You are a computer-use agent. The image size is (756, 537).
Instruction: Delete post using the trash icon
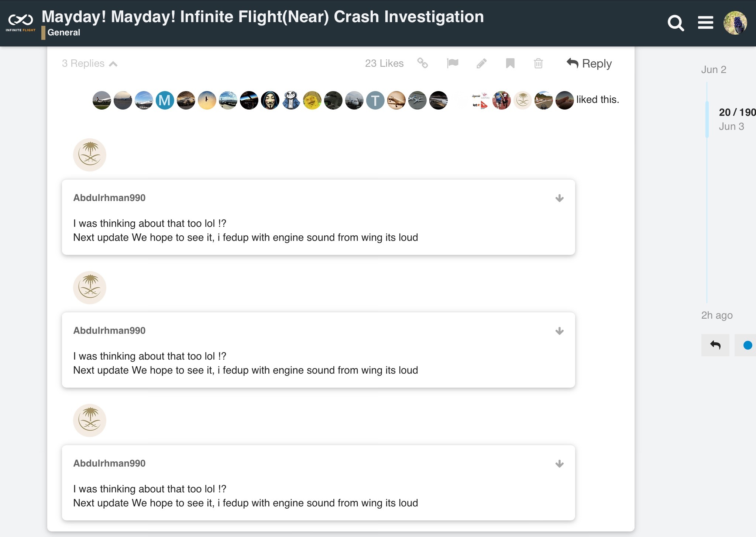click(x=538, y=63)
